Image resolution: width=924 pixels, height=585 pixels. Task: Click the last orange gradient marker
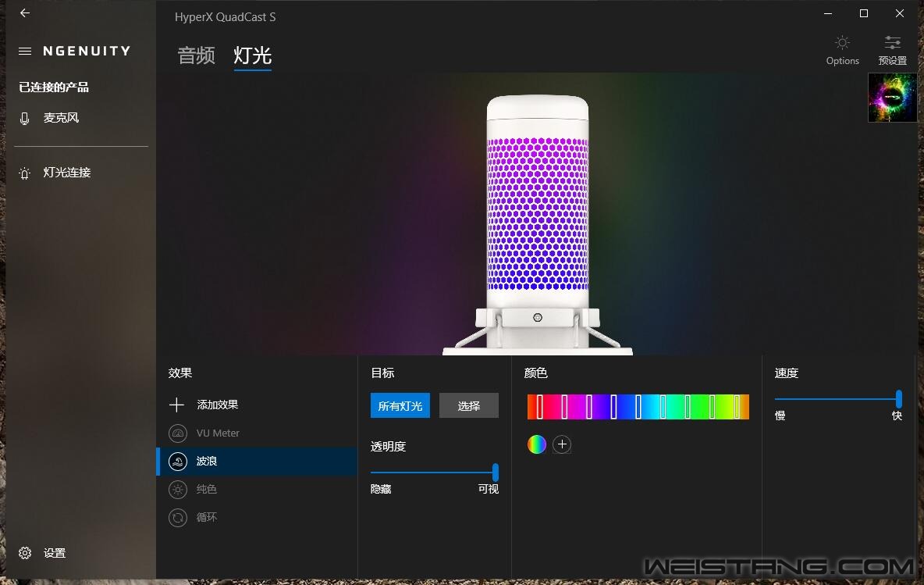(737, 407)
